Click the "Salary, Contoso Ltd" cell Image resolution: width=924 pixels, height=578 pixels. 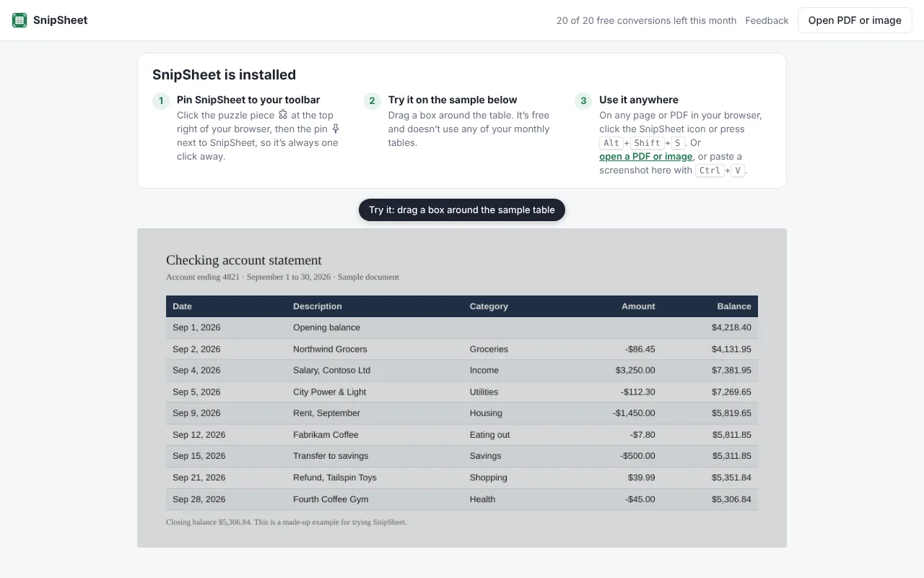(x=331, y=370)
